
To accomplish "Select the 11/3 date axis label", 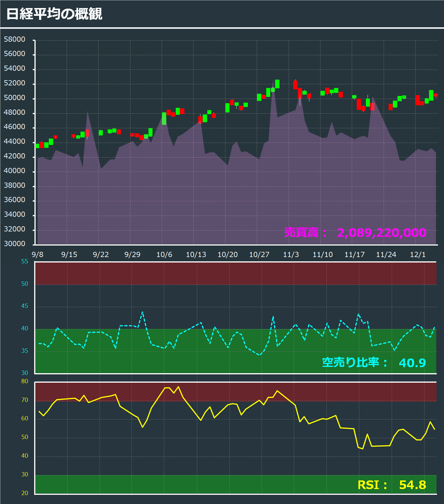I will pyautogui.click(x=291, y=254).
